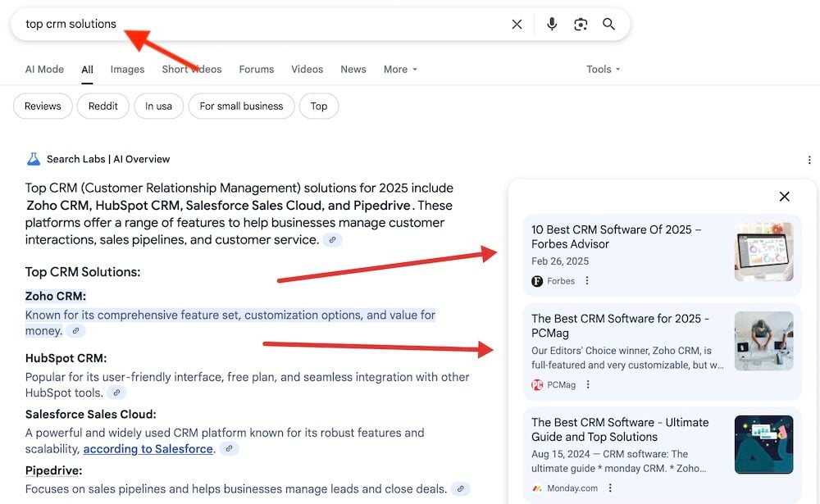Click the source link icon after HubSpot CRM description
This screenshot has width=820, height=504.
[x=116, y=393]
